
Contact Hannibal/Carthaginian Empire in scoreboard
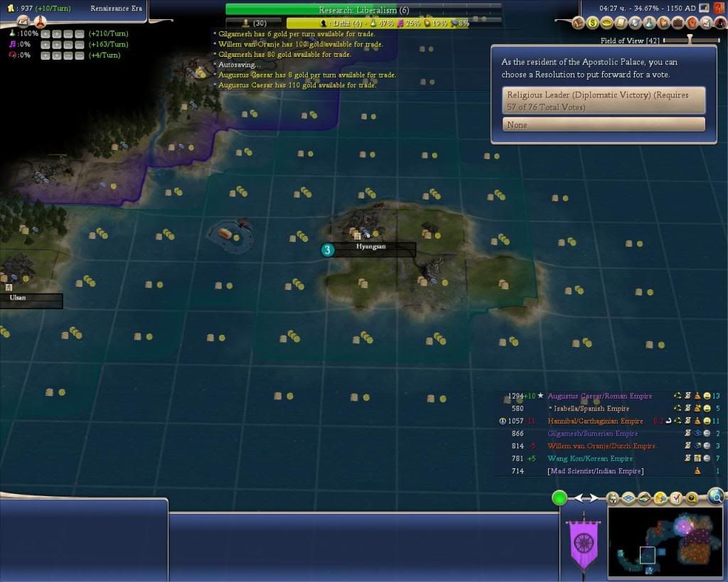point(595,421)
